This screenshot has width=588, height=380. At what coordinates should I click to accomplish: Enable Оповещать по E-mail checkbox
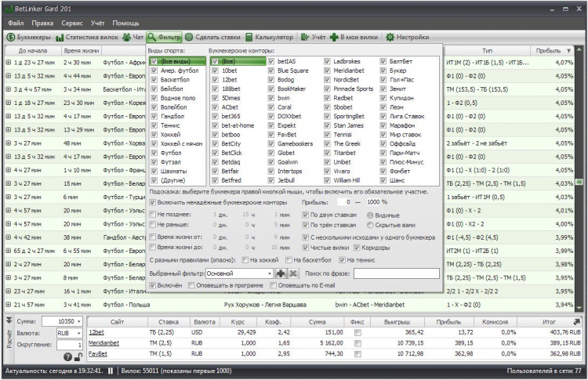[274, 285]
